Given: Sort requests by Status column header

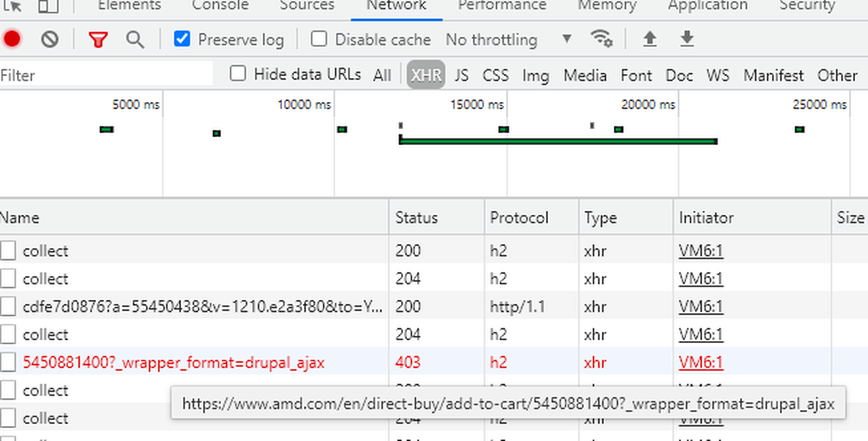Looking at the screenshot, I should pos(416,217).
